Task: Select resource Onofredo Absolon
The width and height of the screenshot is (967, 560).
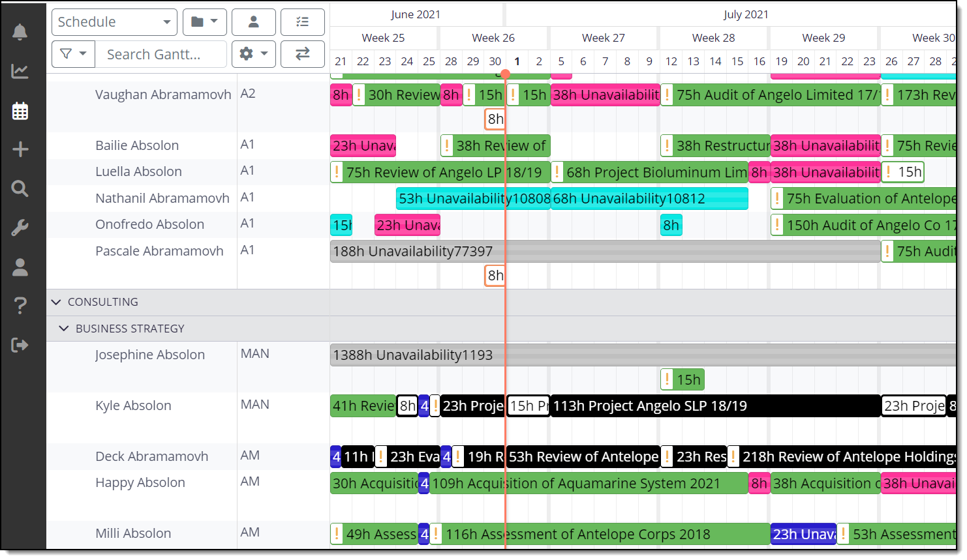Action: click(149, 224)
